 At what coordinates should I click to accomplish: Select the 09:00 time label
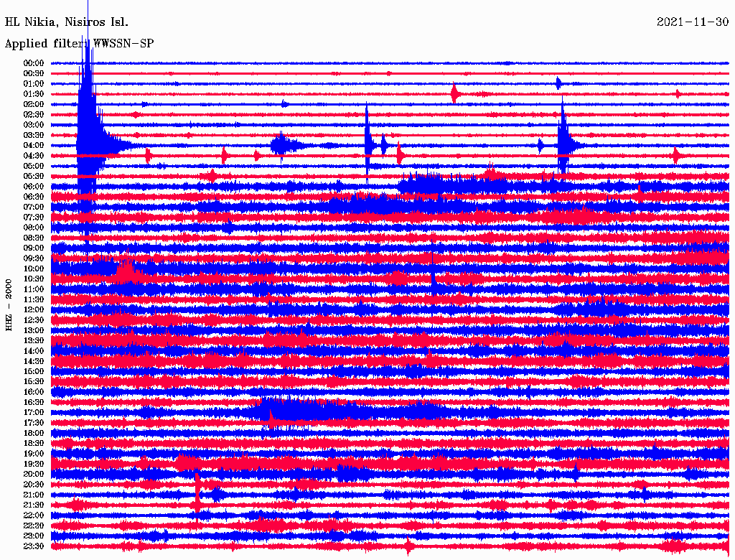(x=34, y=248)
